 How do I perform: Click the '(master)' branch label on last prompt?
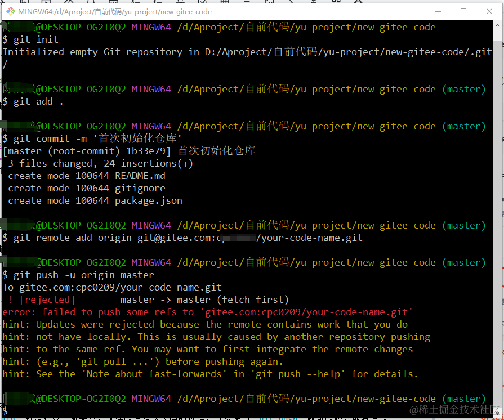464,399
